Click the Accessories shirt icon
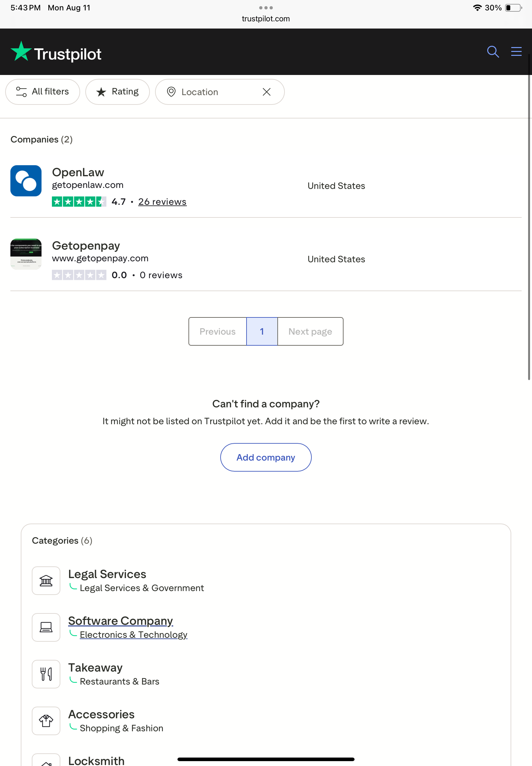Screen dimensions: 532x766 (46, 721)
